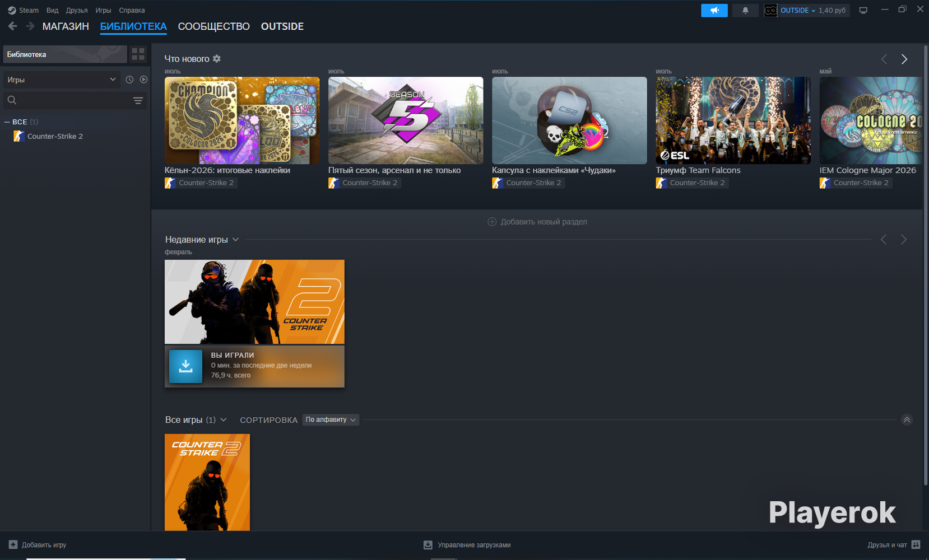Image resolution: width=929 pixels, height=560 pixels.
Task: Click the plus icon to add new shelf
Action: 492,222
